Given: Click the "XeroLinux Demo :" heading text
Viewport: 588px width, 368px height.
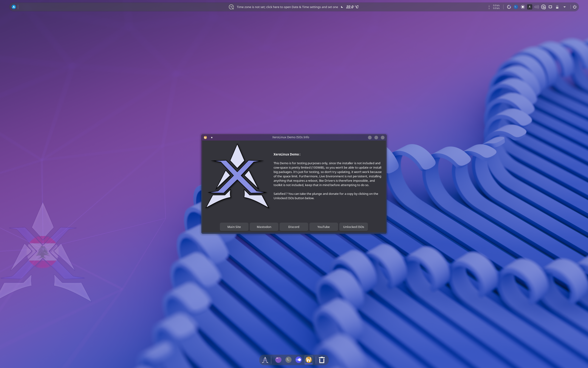Looking at the screenshot, I should pos(287,154).
